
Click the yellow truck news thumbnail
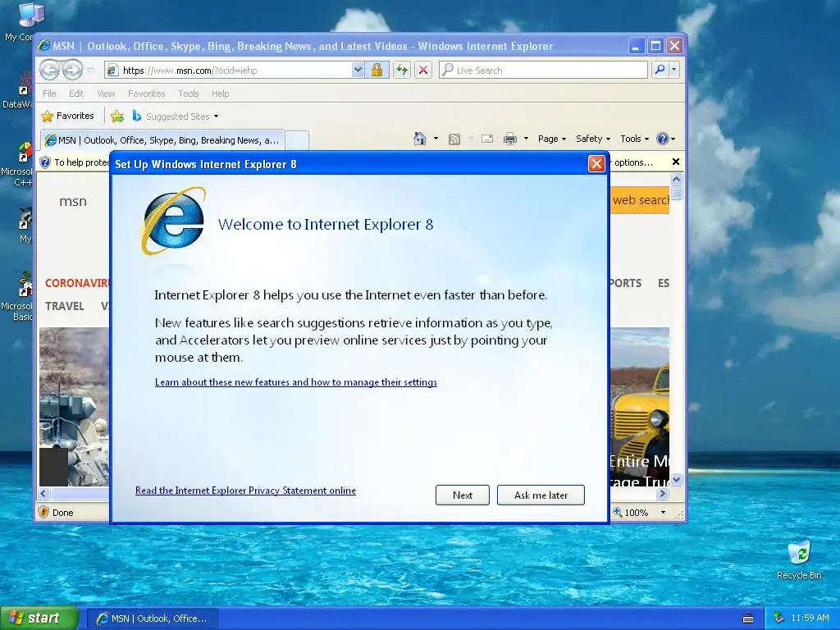tap(640, 407)
